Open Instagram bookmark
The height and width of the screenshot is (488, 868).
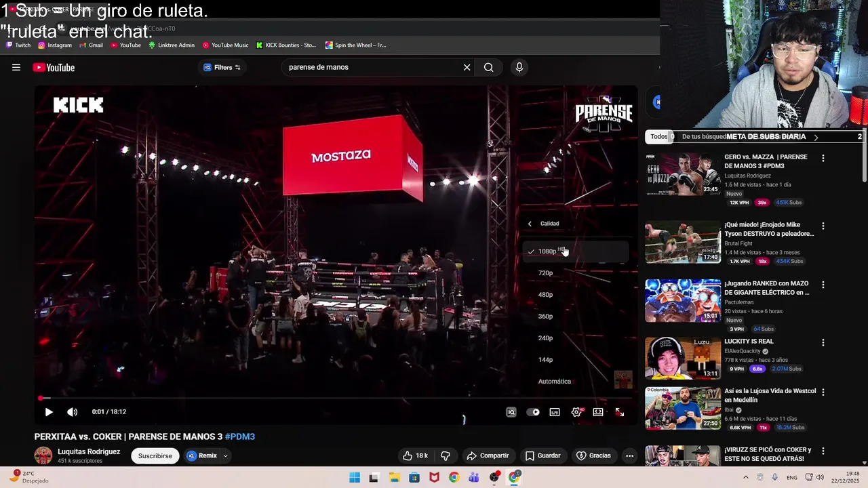[55, 45]
